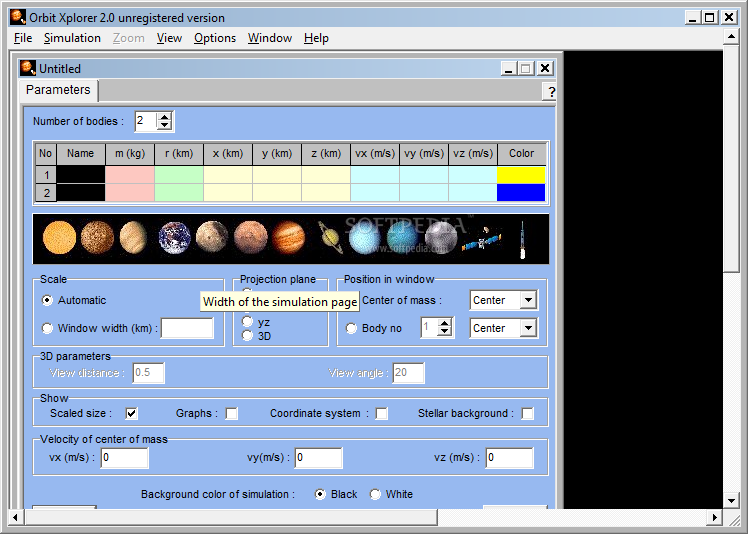Decrease the number of bodies
The width and height of the screenshot is (748, 534).
tap(165, 125)
